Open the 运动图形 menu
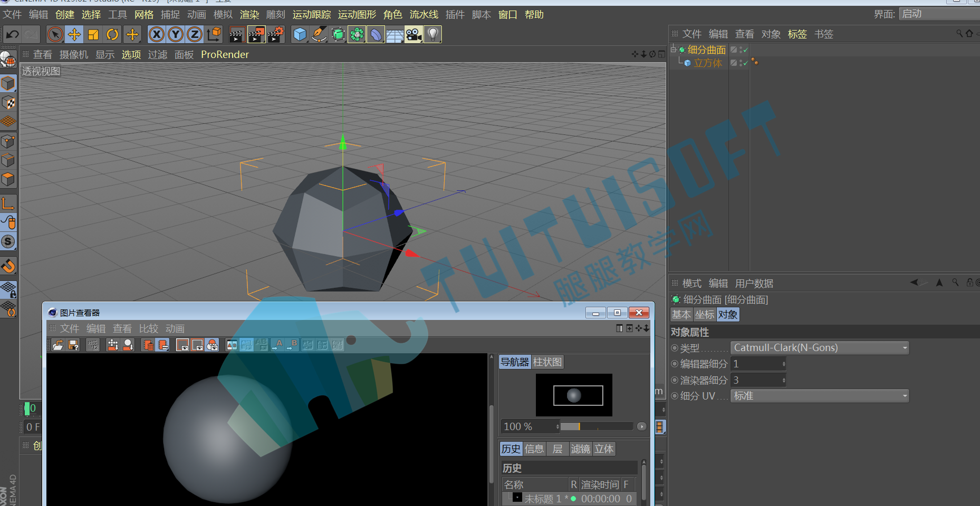The height and width of the screenshot is (506, 980). coord(357,15)
